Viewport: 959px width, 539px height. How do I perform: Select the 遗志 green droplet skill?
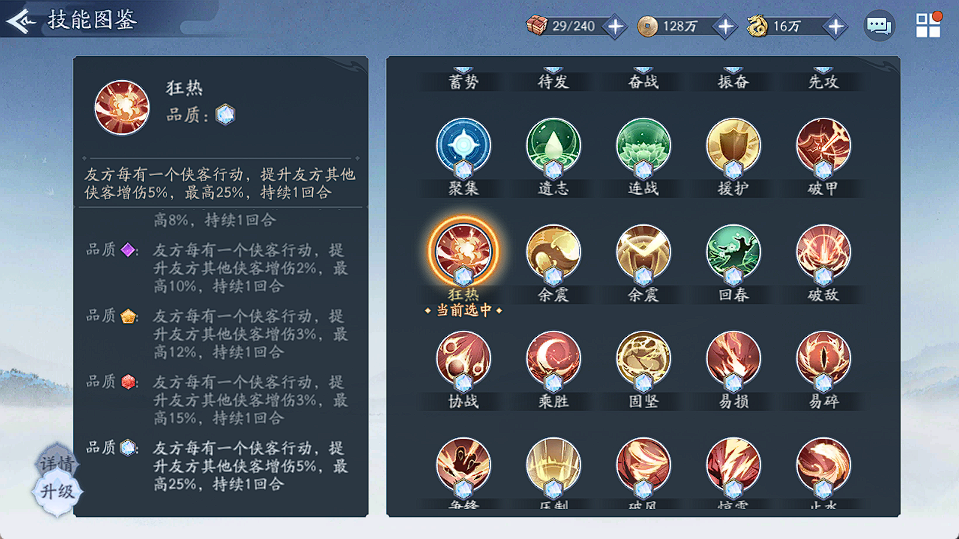(x=553, y=147)
